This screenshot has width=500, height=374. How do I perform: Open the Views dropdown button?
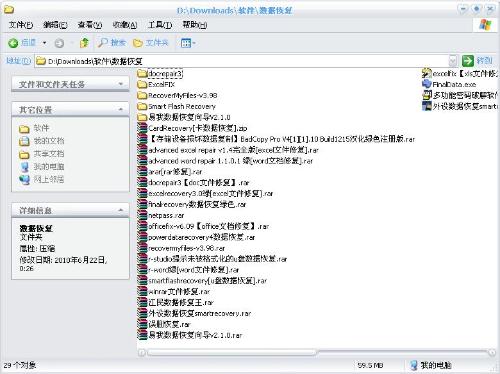tap(188, 43)
